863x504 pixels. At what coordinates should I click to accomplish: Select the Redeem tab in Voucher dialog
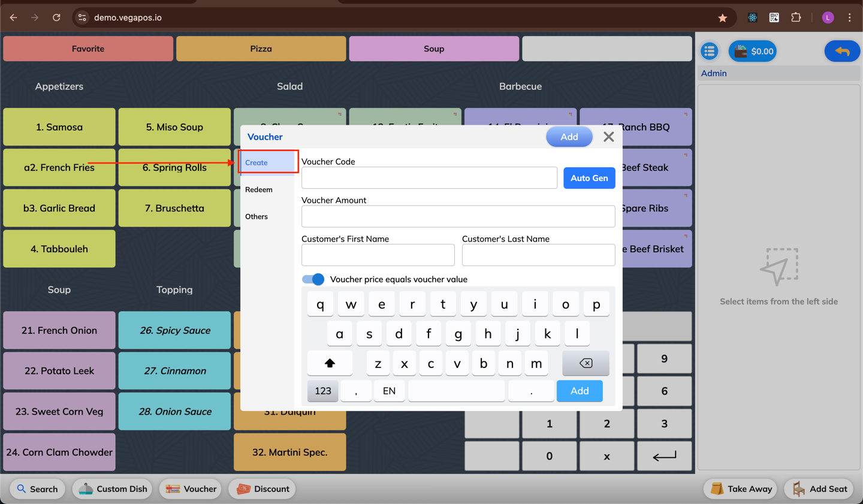pyautogui.click(x=268, y=189)
